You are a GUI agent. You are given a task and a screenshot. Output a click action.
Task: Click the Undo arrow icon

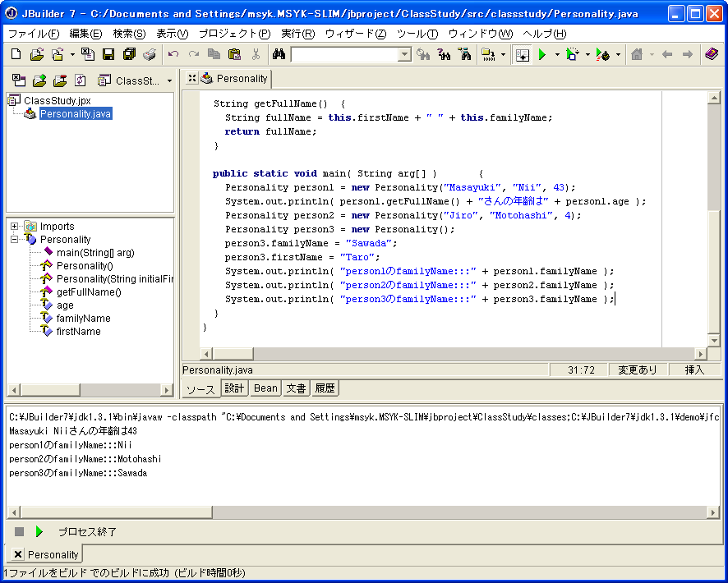[x=173, y=54]
